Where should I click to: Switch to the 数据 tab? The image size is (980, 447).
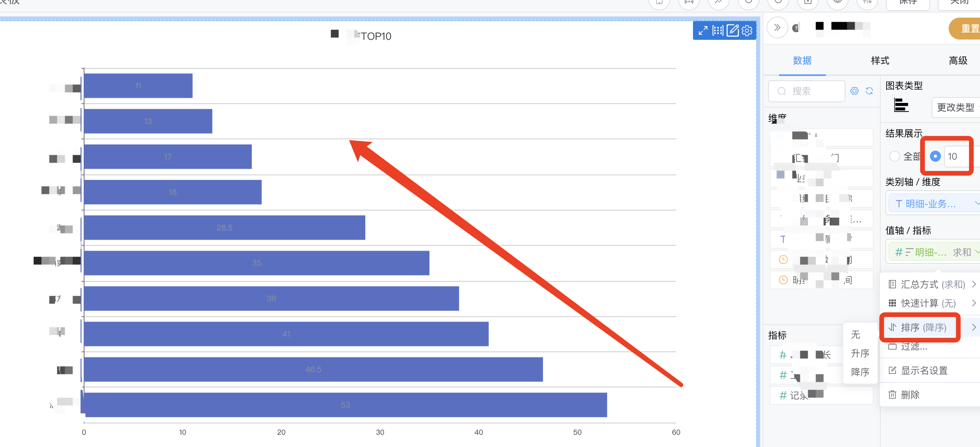pos(802,60)
